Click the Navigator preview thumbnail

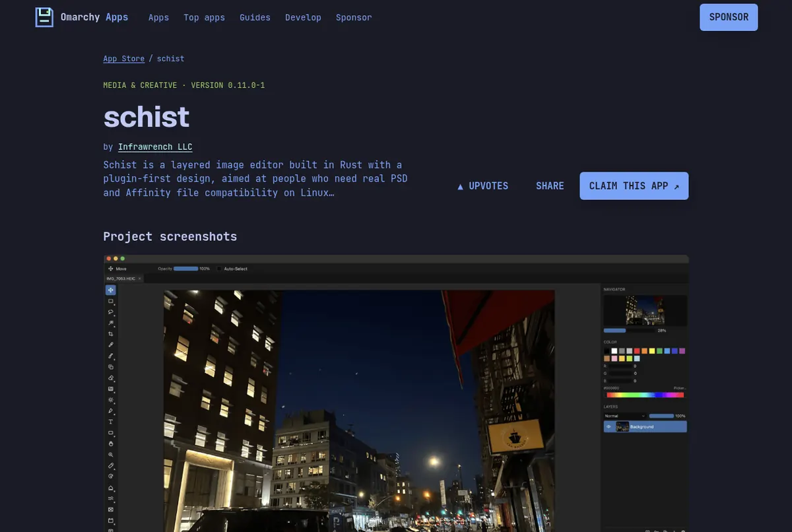pyautogui.click(x=645, y=310)
